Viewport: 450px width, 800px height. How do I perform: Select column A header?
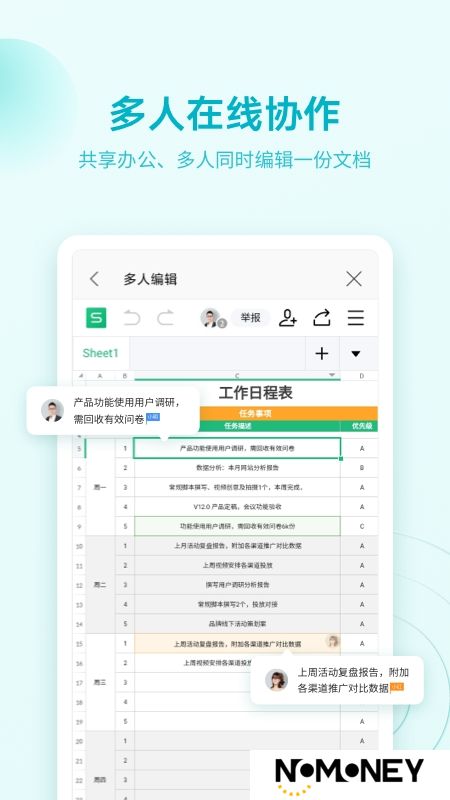[x=99, y=376]
